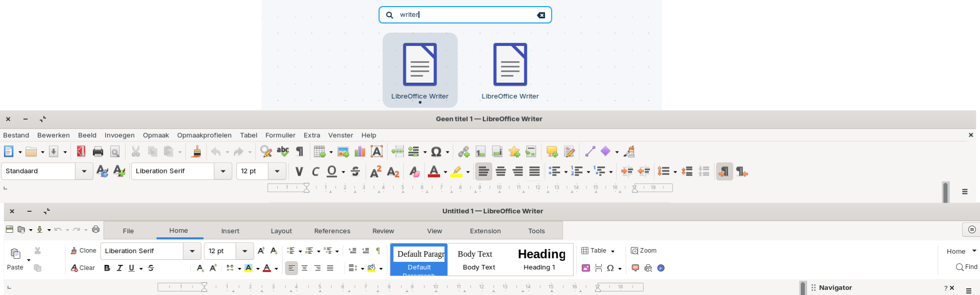Insert a chart in Geen titel toolbar
This screenshot has width=980, height=295.
tap(360, 152)
